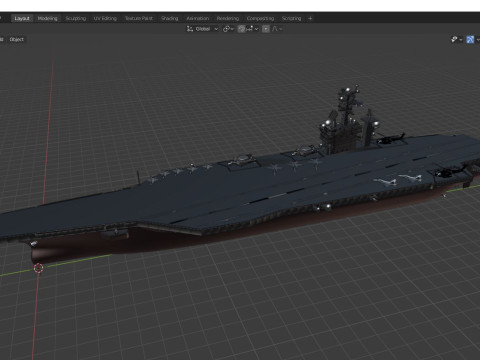Open viewport object visibility dropdown
480x360 pixels.
tap(457, 40)
